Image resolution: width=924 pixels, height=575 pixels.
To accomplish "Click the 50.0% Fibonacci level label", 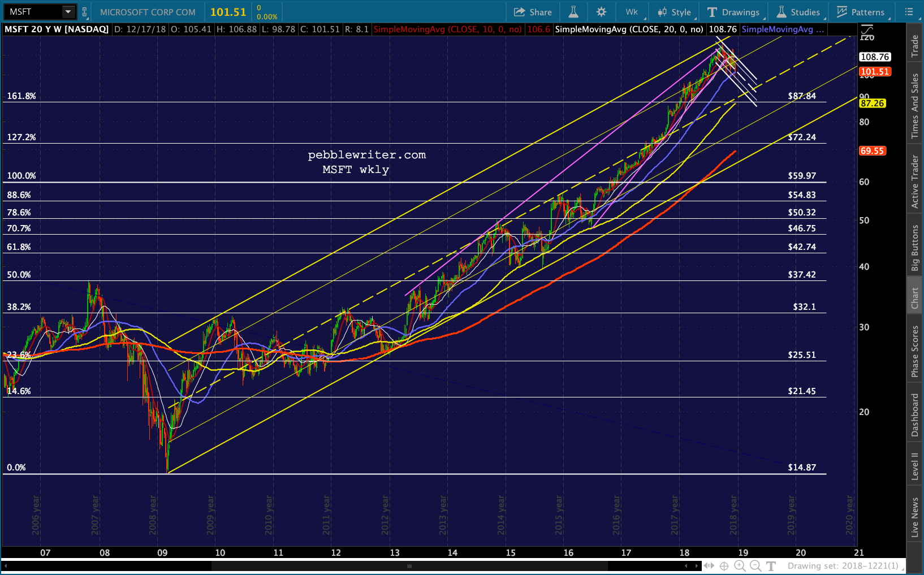I will (x=19, y=275).
